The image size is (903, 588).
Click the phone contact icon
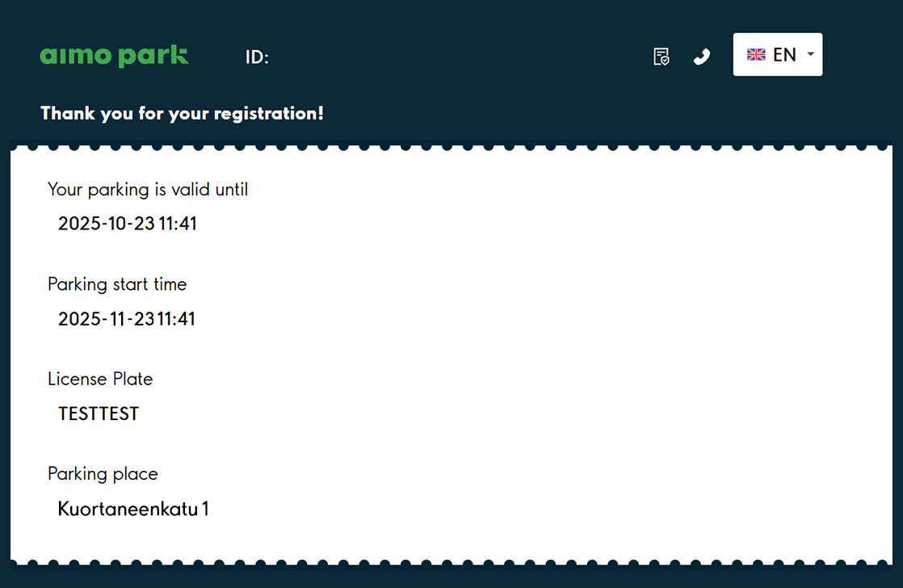point(702,57)
